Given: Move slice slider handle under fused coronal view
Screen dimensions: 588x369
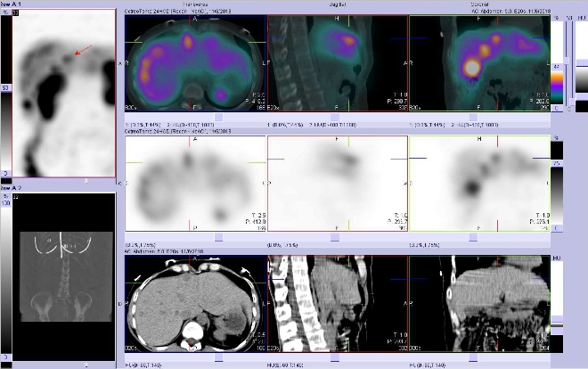Looking at the screenshot, I should coord(473,118).
